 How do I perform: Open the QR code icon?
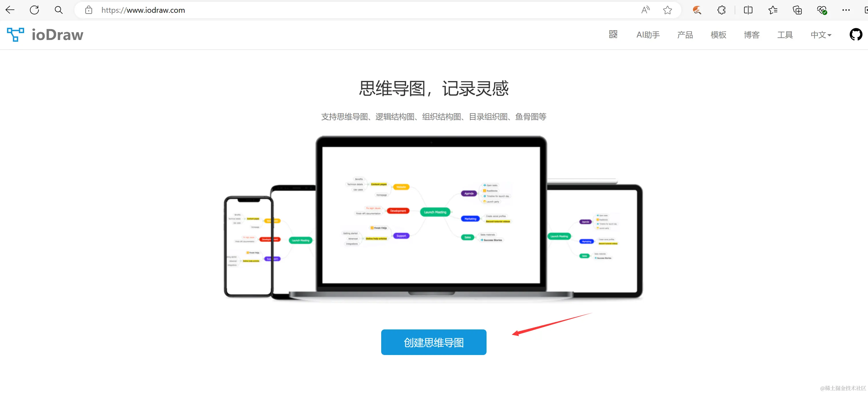coord(613,34)
